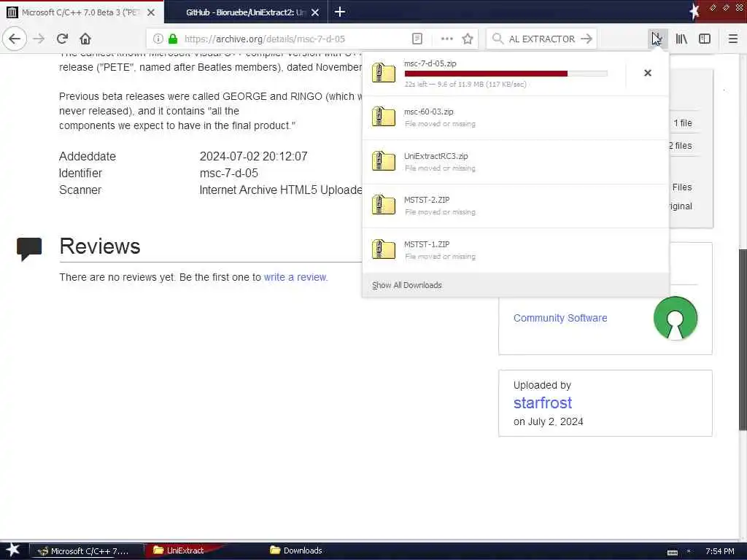
Task: Click the AL EXTRACTOR search field
Action: [x=542, y=39]
